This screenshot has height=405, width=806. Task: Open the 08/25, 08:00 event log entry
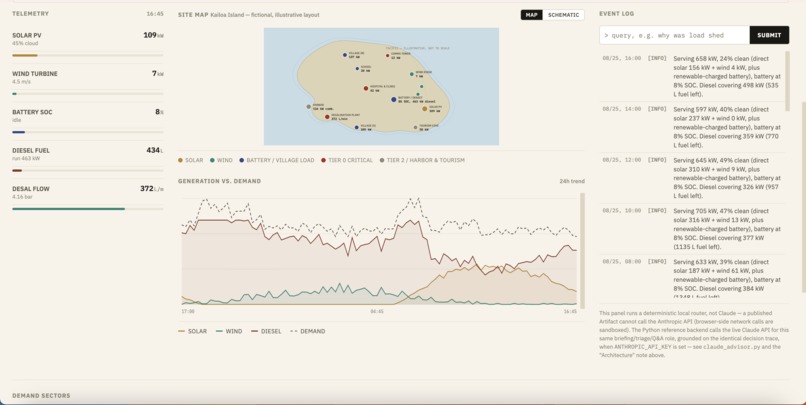coord(692,278)
